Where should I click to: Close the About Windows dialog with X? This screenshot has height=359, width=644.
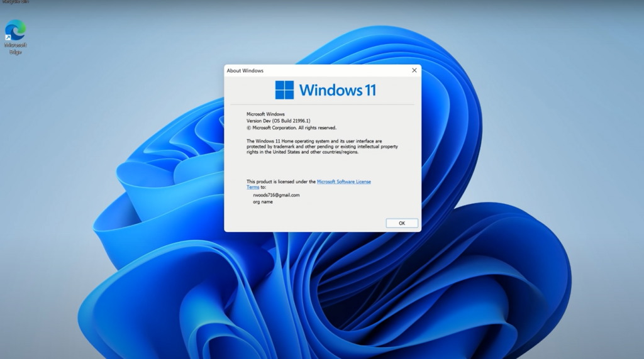[414, 70]
